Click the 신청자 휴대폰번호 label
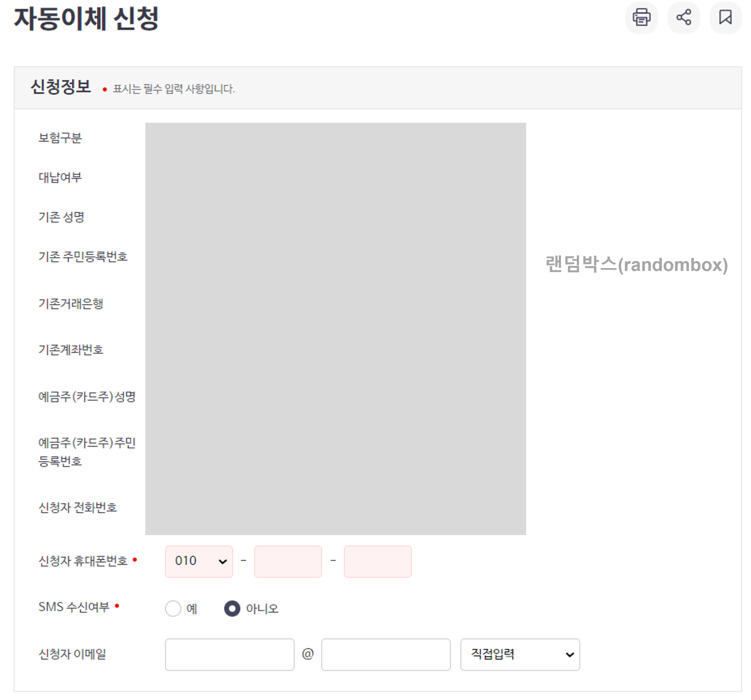The image size is (751, 700). (83, 561)
